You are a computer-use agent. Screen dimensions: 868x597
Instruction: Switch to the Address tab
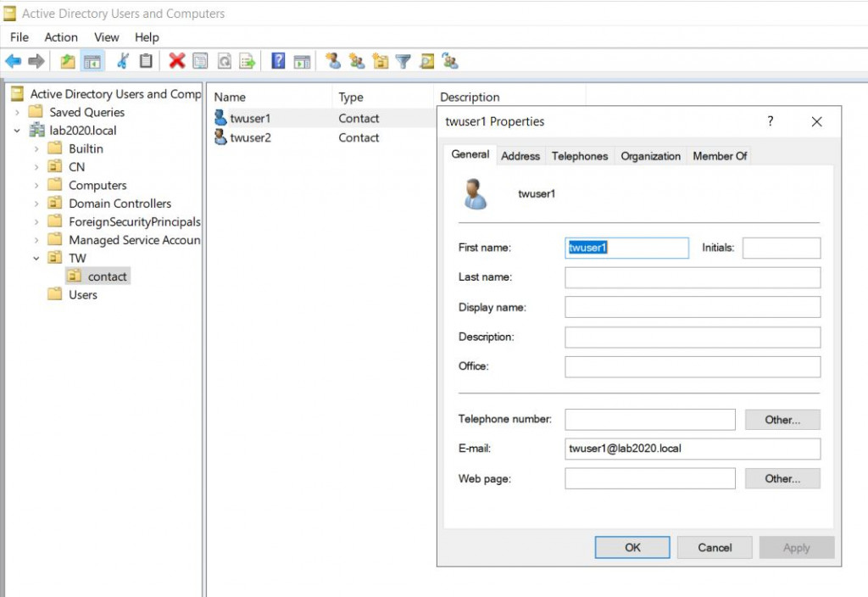tap(520, 156)
